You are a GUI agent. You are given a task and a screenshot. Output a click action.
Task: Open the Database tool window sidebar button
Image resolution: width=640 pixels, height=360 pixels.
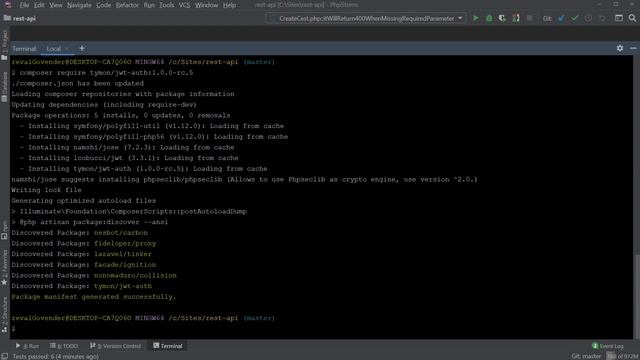point(4,87)
